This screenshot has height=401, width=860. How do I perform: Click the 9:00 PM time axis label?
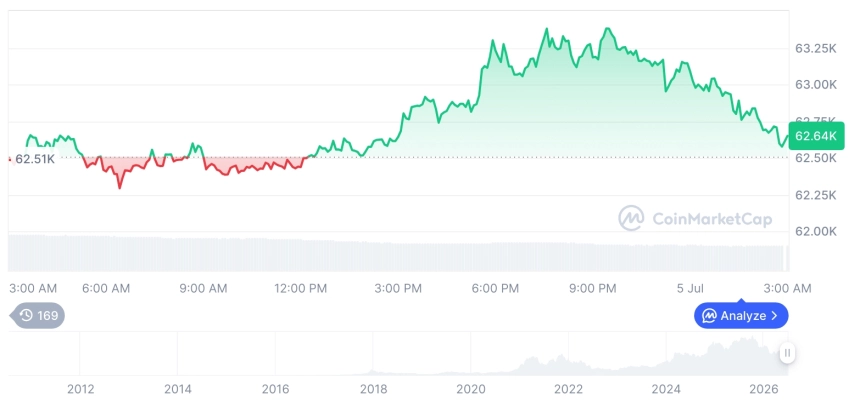coord(592,288)
